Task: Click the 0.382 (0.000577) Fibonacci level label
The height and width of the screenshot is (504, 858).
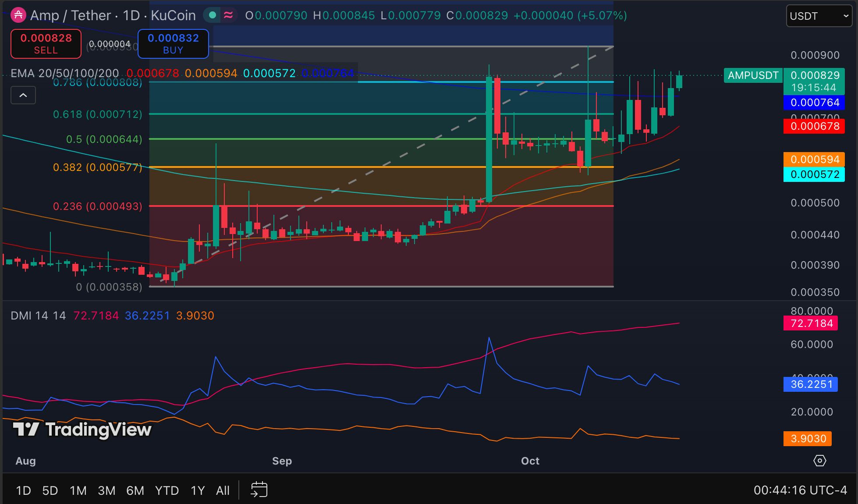Action: coord(98,167)
